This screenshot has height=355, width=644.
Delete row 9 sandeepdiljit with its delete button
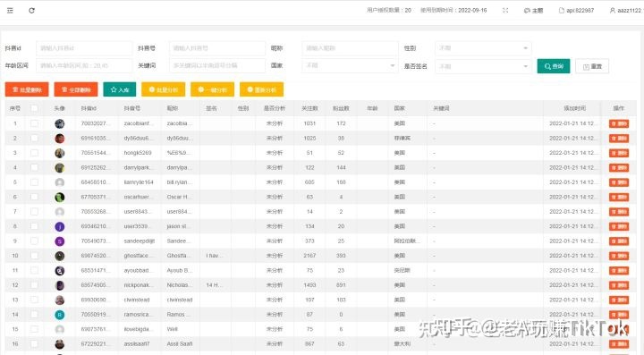[x=619, y=241]
